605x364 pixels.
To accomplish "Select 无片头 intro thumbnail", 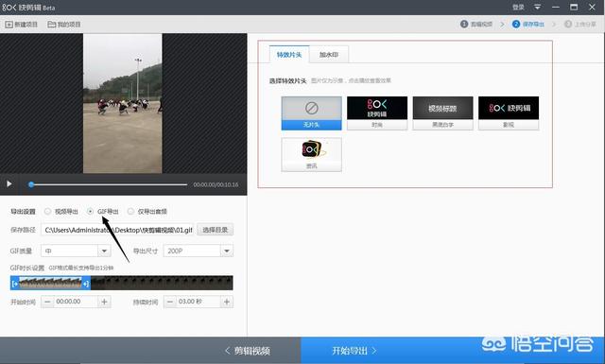I will (311, 113).
